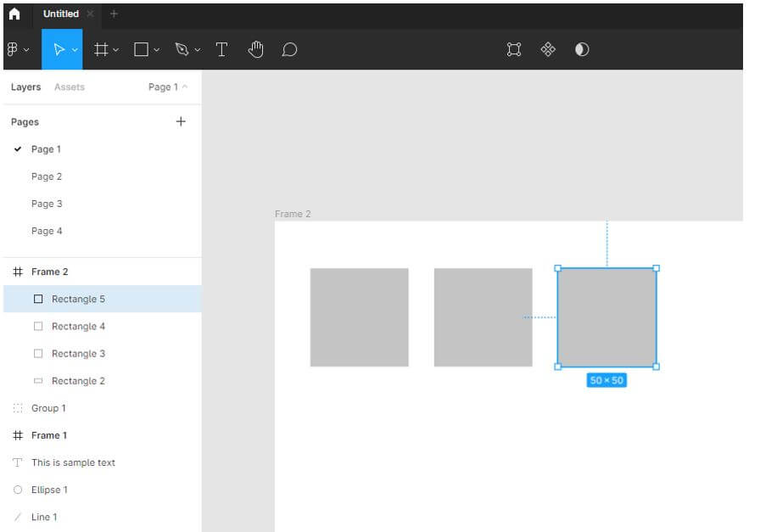This screenshot has width=777, height=532.
Task: Click the Frame 2 canvas label
Action: point(293,214)
